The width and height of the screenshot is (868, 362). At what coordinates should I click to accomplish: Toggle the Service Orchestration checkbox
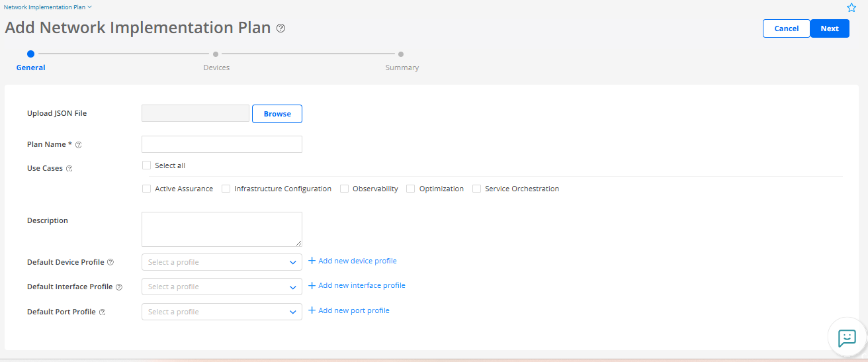476,189
